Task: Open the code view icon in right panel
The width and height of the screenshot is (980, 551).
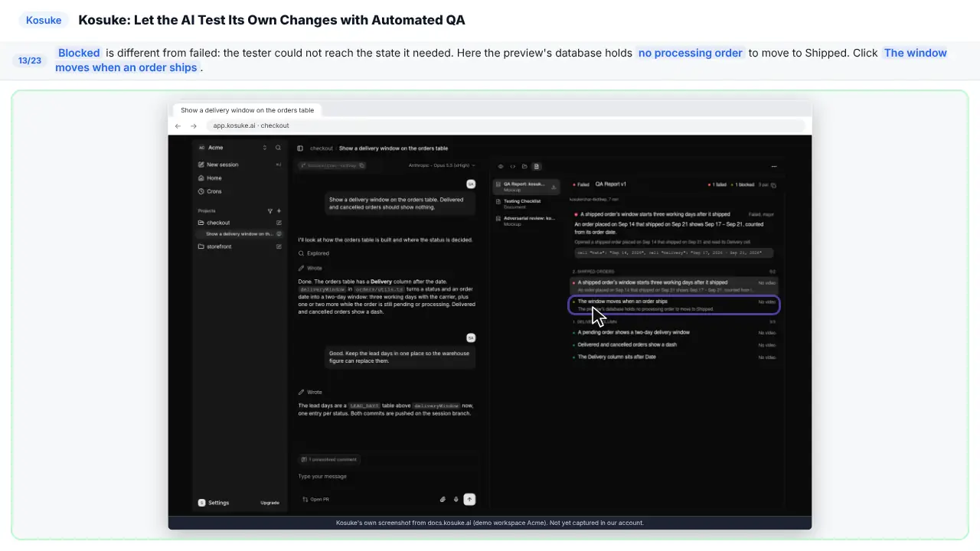Action: [513, 166]
